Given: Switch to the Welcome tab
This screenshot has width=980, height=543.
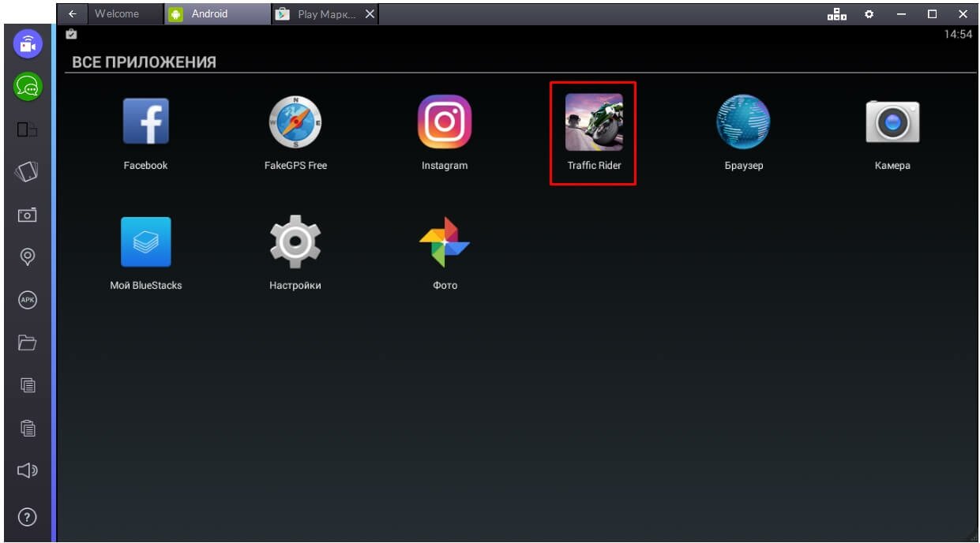Looking at the screenshot, I should 117,13.
